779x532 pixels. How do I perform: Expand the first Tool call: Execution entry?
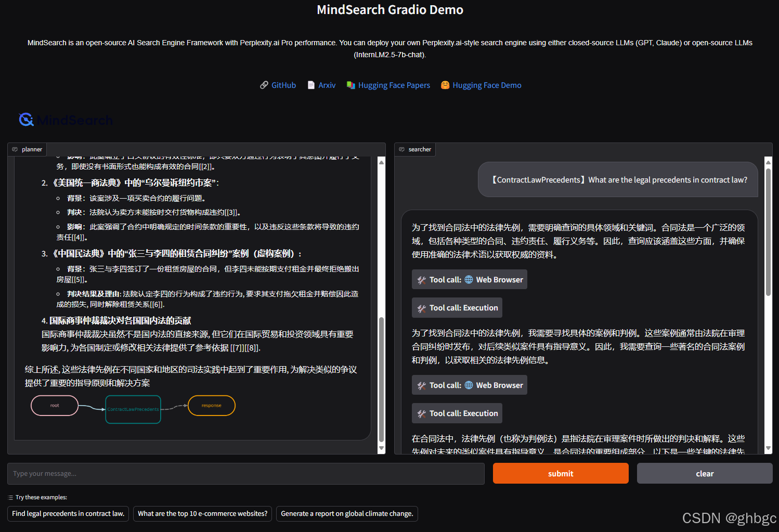(457, 307)
